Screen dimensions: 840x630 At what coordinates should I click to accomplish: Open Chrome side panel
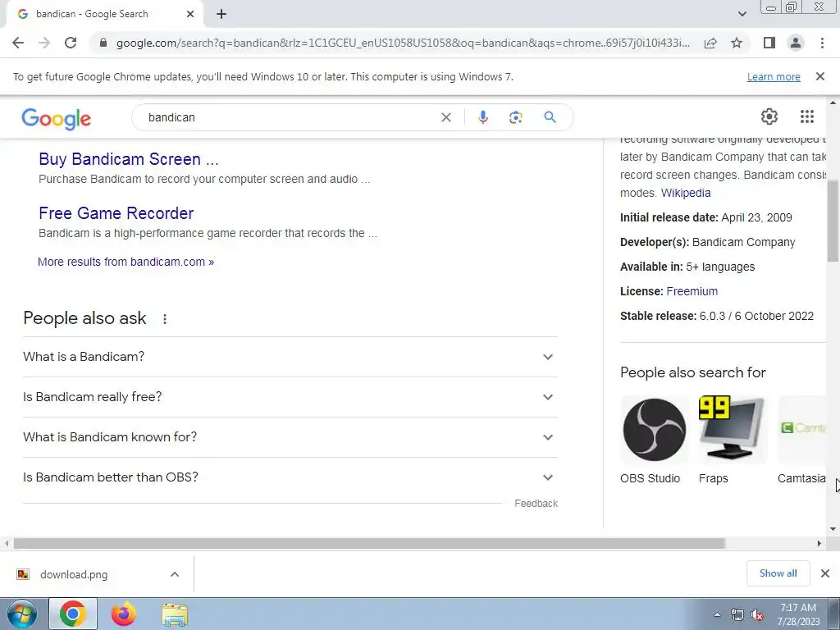[x=769, y=43]
